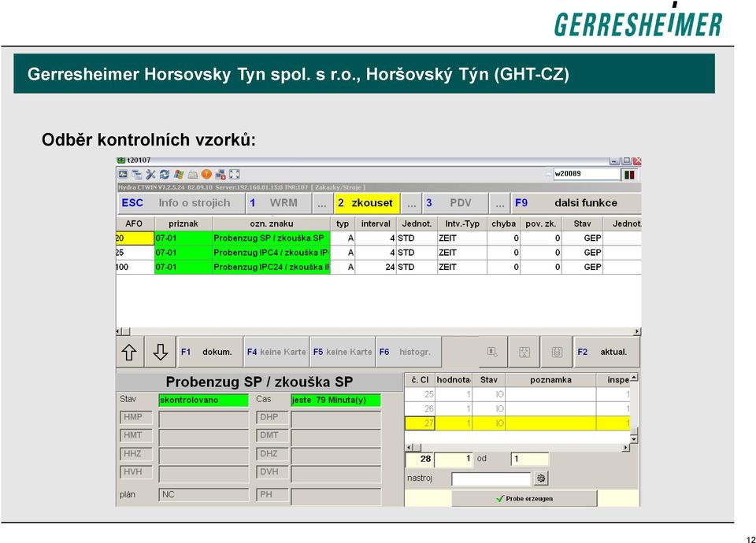Select highlighted sample row 27
756x543 pixels.
(517, 423)
